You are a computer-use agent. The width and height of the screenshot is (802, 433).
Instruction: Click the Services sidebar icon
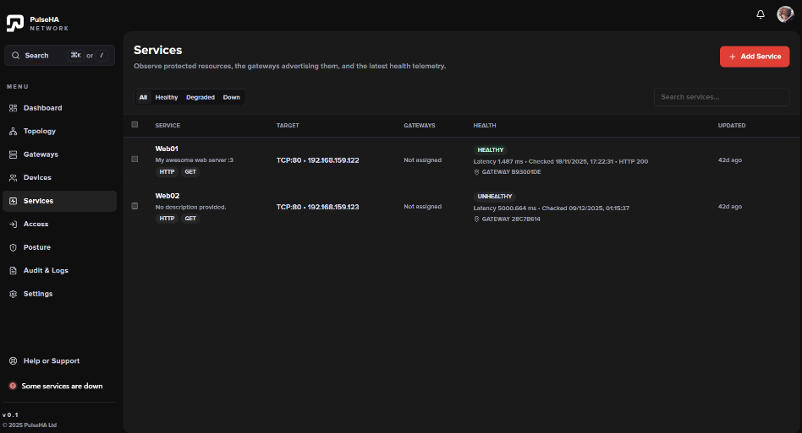point(13,201)
